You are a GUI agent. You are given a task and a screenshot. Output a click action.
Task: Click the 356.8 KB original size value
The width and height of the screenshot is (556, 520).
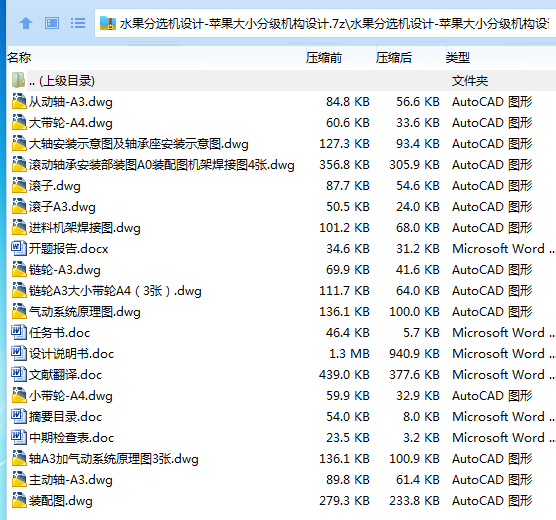(x=344, y=165)
